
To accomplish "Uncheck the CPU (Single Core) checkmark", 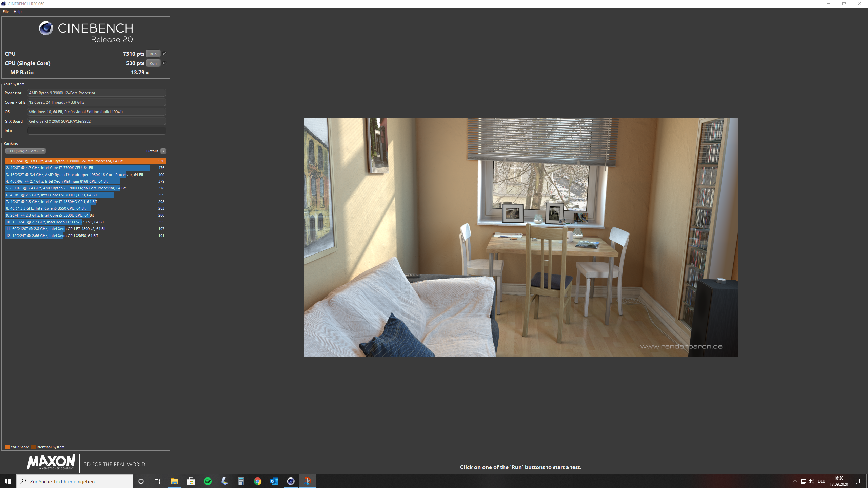I will [164, 63].
